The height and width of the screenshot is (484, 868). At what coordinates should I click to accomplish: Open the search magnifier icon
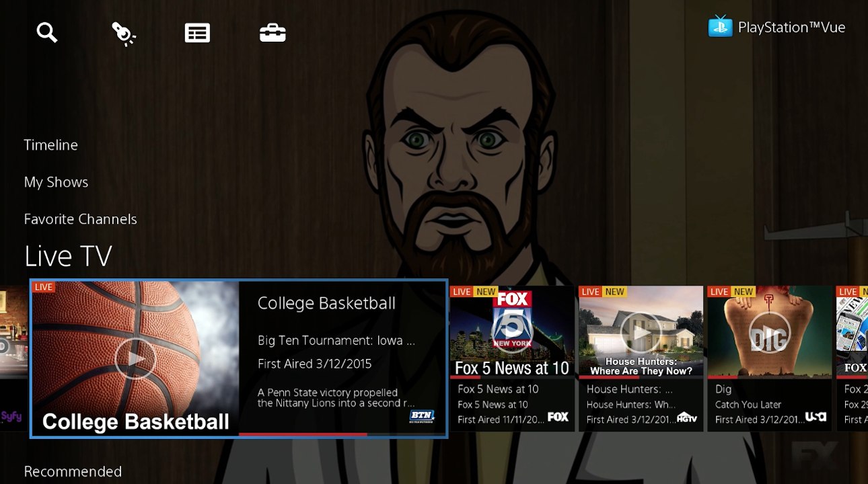click(47, 32)
